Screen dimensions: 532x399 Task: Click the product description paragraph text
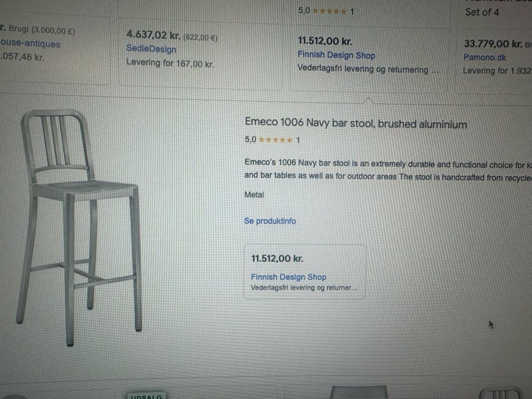tap(388, 170)
